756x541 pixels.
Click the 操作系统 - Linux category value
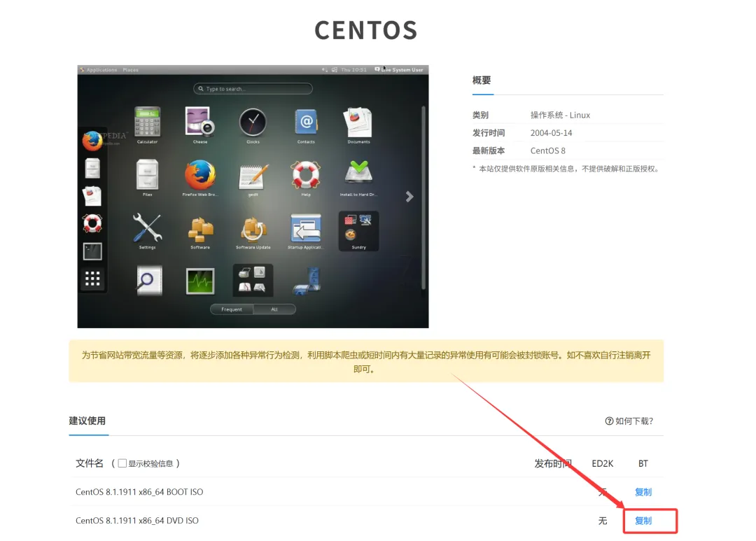pos(560,115)
